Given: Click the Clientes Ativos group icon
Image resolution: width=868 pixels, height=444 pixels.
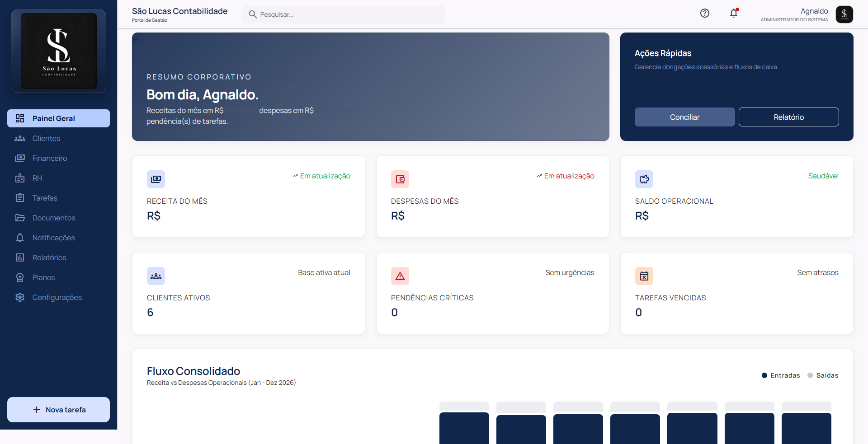Looking at the screenshot, I should point(156,276).
